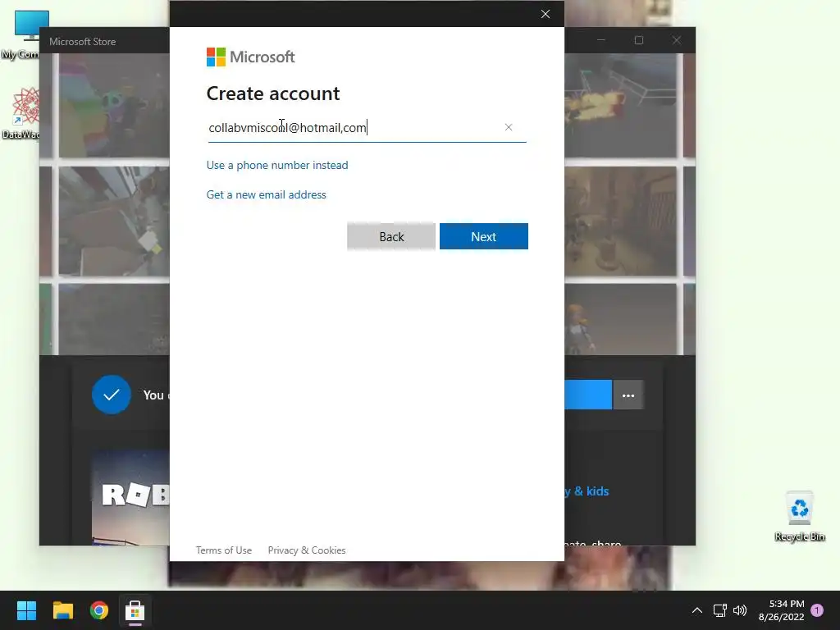Select the Recycle Bin desktop icon
This screenshot has width=840, height=630.
(x=799, y=516)
